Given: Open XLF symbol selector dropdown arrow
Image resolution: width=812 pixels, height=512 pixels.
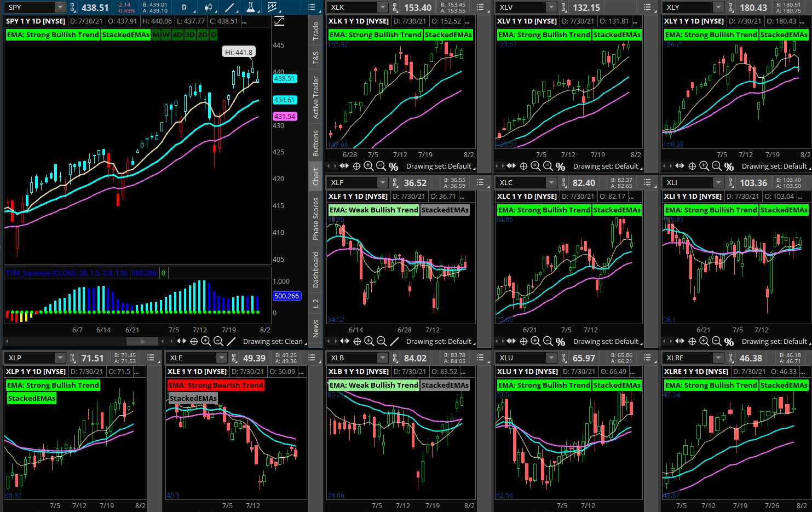Looking at the screenshot, I should click(x=383, y=182).
